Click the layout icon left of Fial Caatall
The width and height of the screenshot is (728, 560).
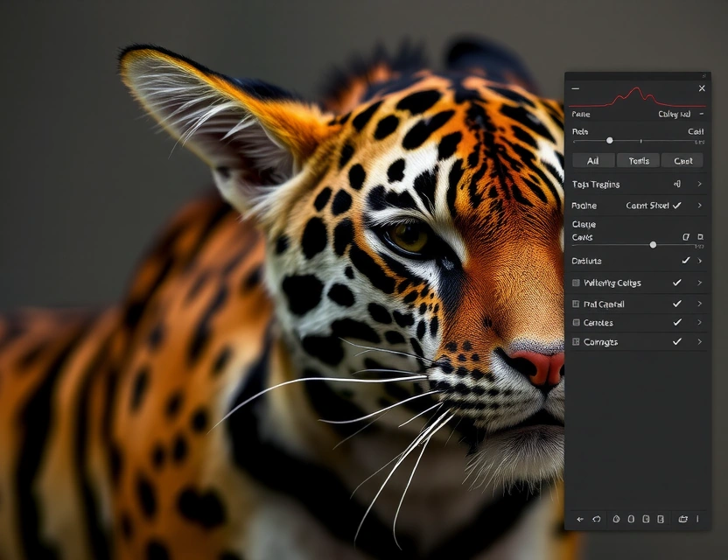point(576,304)
